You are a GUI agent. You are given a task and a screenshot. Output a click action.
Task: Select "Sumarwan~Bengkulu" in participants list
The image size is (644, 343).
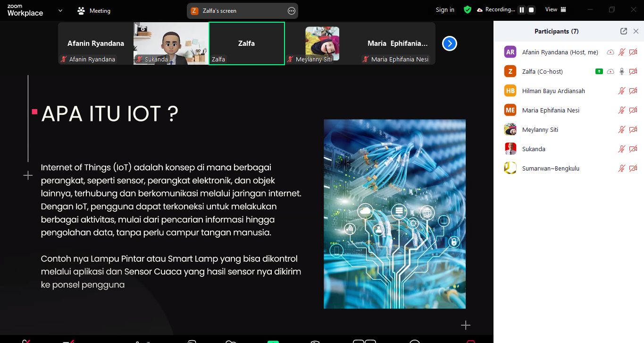[551, 168]
